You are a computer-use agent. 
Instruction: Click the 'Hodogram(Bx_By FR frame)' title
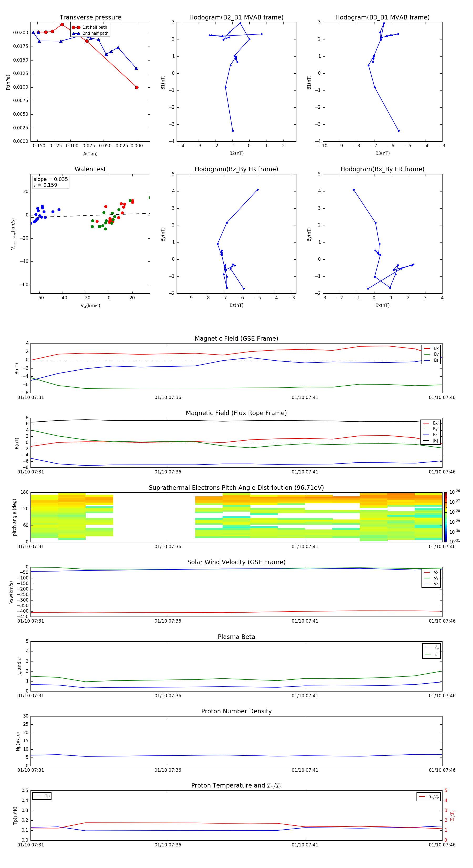click(382, 169)
